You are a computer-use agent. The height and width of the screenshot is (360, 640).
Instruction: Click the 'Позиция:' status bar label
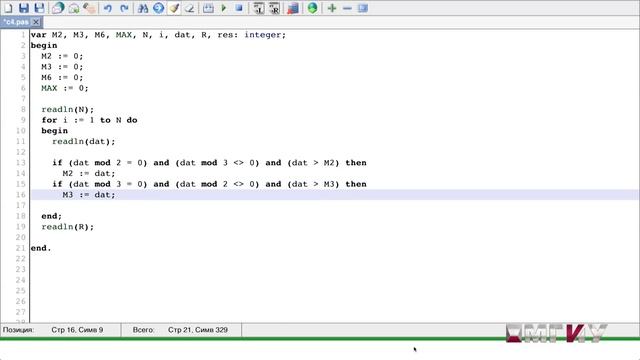click(x=18, y=330)
